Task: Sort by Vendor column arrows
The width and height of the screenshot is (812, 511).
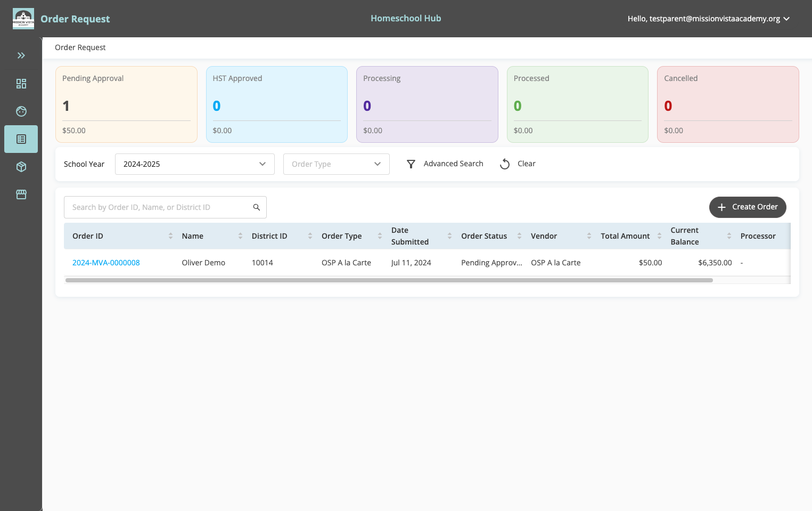Action: [x=589, y=236]
